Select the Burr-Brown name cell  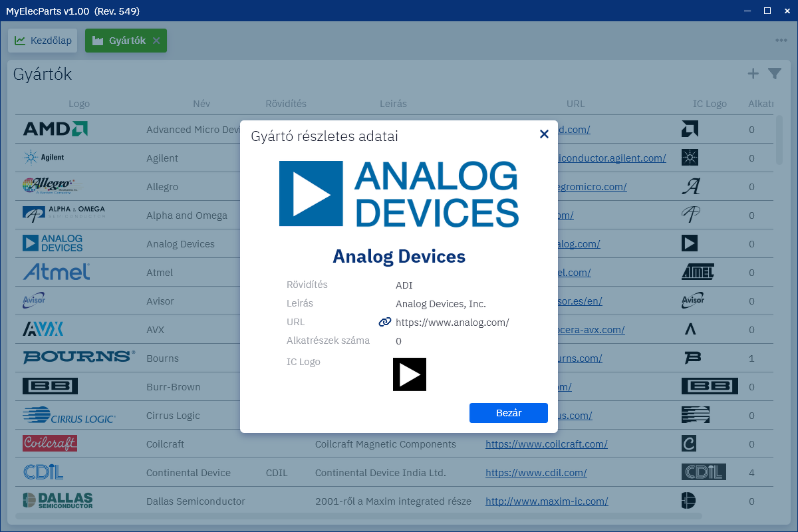click(x=174, y=386)
